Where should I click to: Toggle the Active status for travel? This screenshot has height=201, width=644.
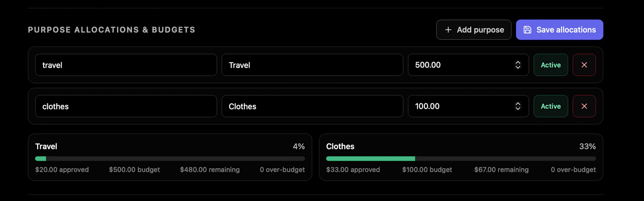click(x=551, y=65)
